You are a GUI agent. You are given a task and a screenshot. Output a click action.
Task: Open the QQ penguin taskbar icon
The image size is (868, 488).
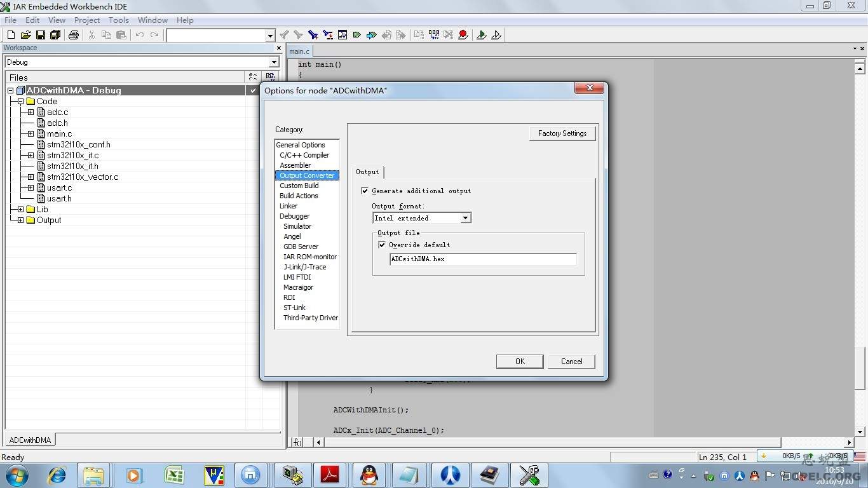point(369,475)
